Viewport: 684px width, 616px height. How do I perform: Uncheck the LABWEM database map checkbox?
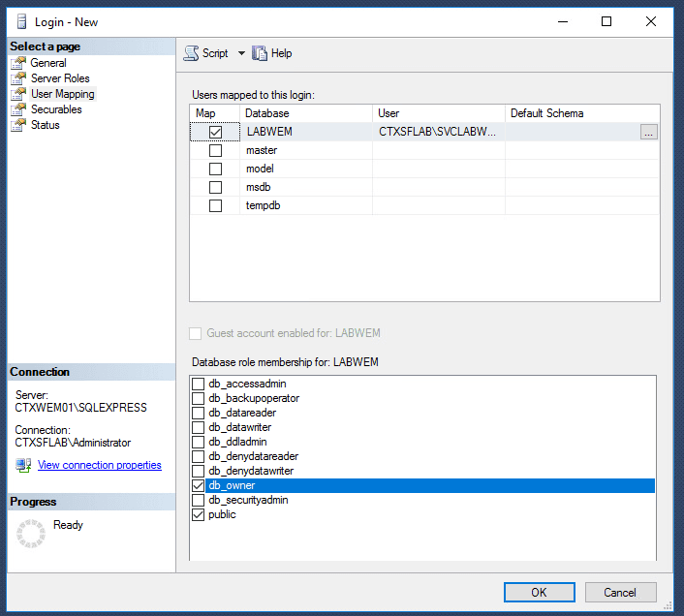[x=215, y=132]
